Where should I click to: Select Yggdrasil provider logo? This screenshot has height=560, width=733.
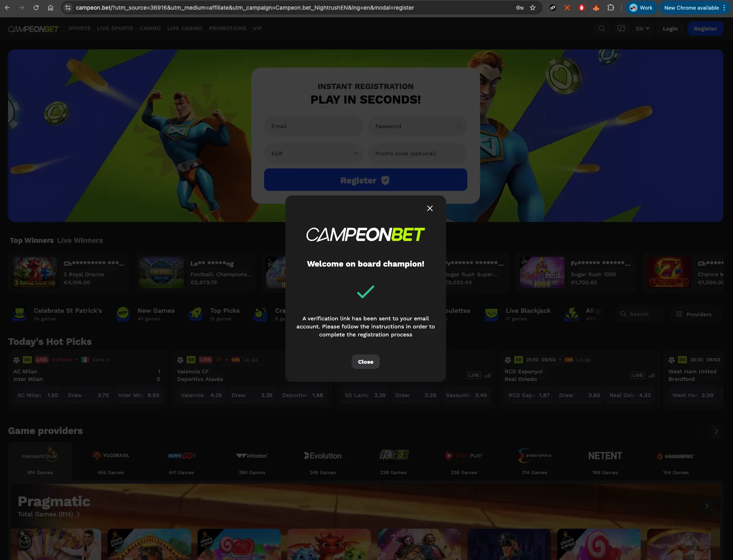111,456
